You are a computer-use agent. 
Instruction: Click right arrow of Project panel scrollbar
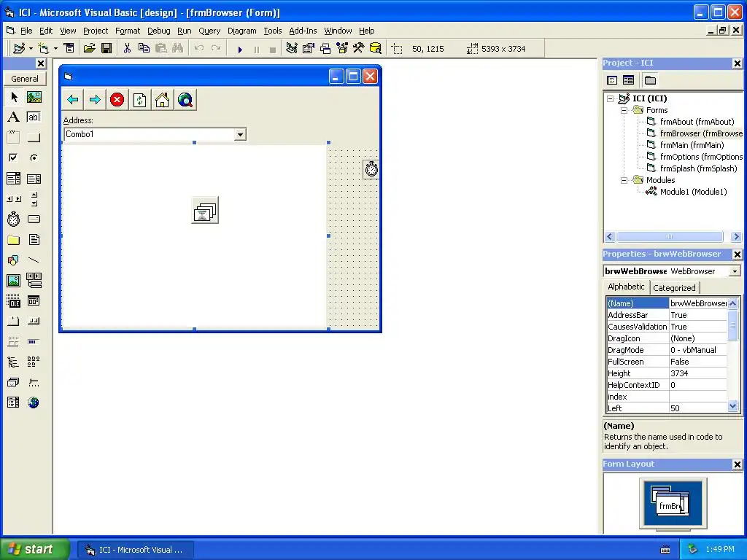tap(736, 237)
